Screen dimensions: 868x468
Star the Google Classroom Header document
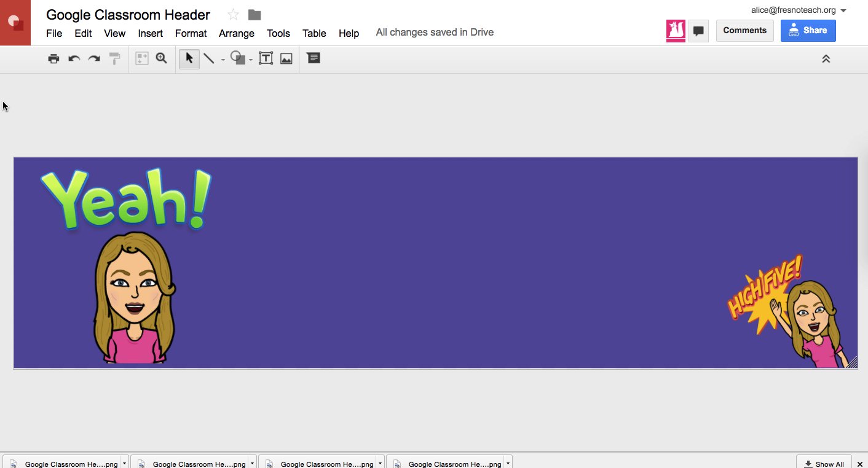(x=233, y=15)
